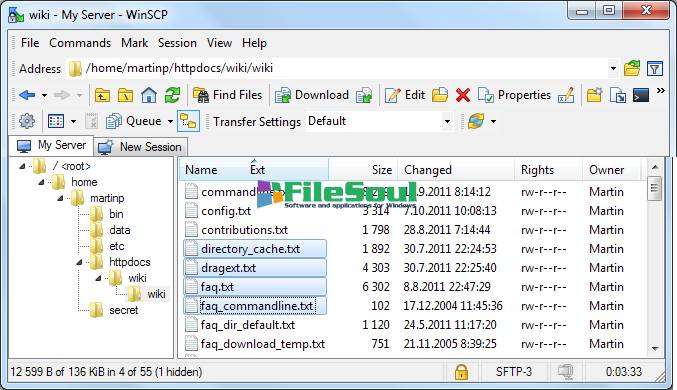Select faq_dir_default.txt file

248,325
